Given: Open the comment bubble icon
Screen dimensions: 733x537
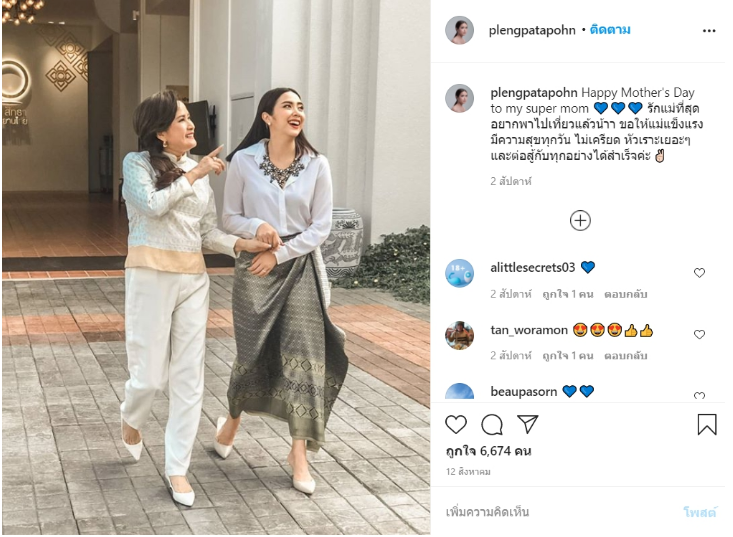Looking at the screenshot, I should 492,424.
